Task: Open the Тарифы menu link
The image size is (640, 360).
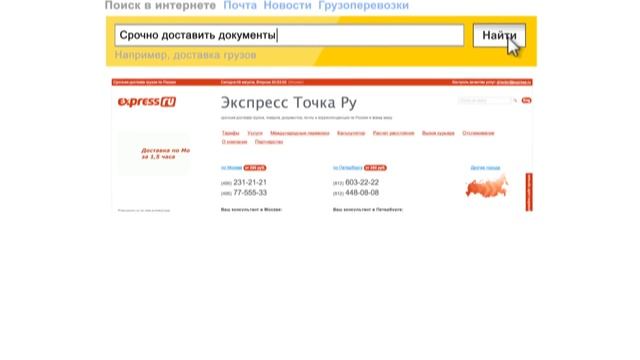Action: click(x=231, y=133)
